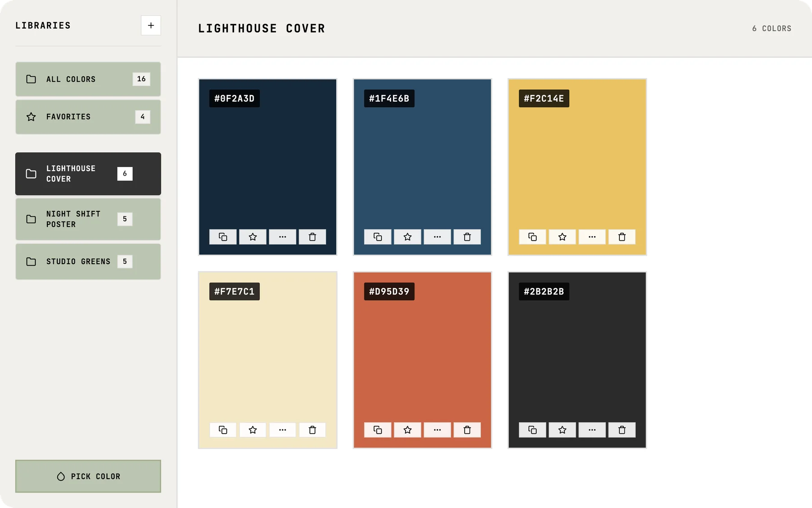
Task: Copy the #0F2A3D color code
Action: 223,237
